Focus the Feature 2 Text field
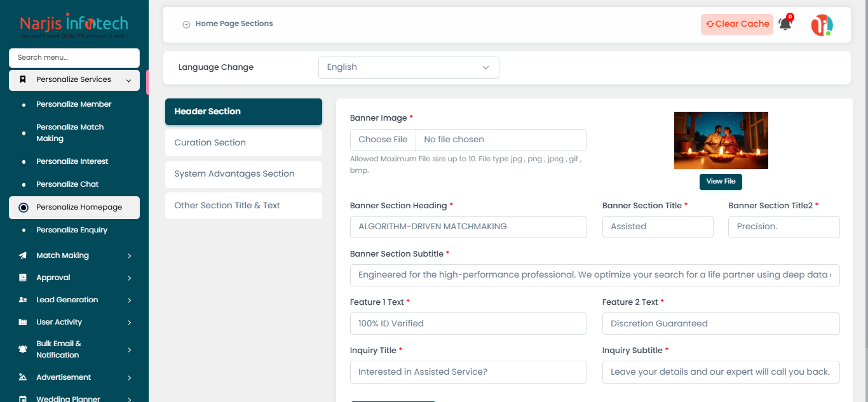The height and width of the screenshot is (402, 868). pos(721,323)
